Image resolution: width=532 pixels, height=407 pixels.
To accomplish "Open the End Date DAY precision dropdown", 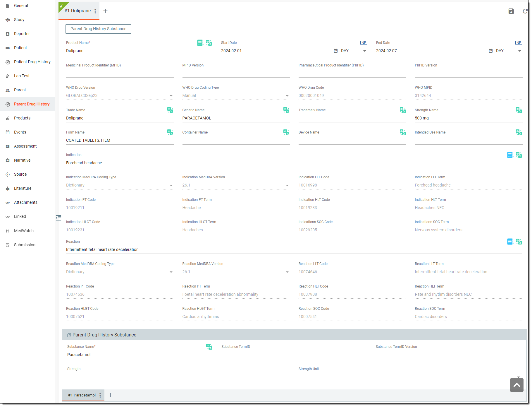I will (509, 51).
